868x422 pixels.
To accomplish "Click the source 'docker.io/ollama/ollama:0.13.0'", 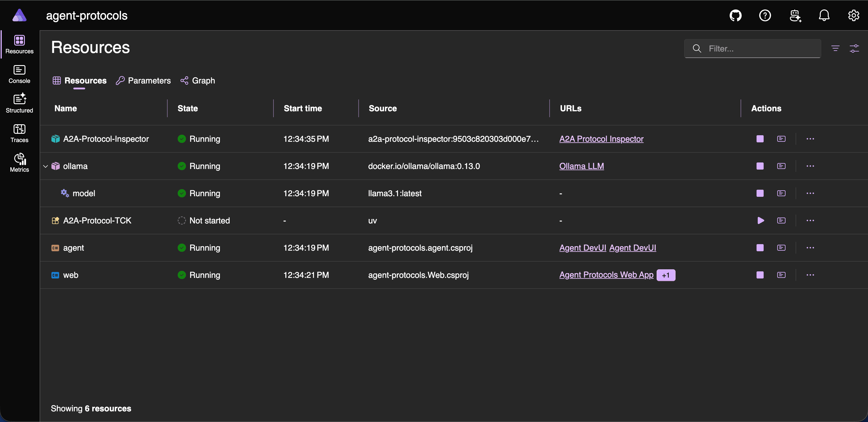I will click(424, 166).
